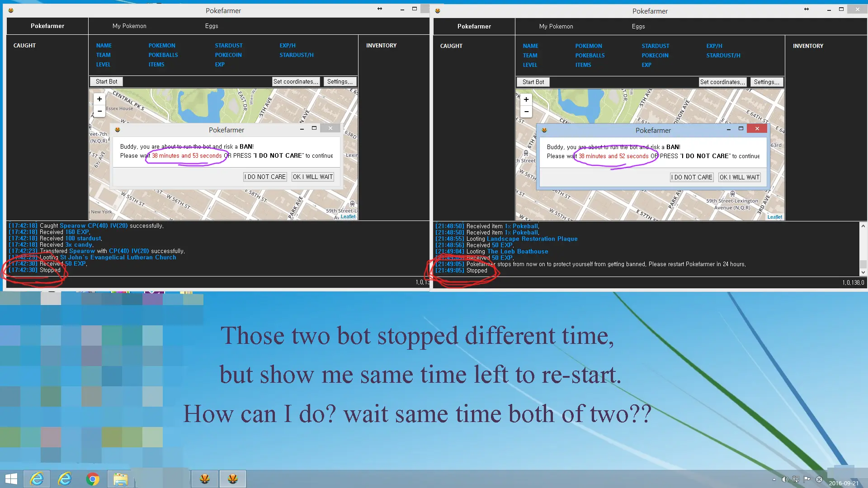Image resolution: width=868 pixels, height=488 pixels.
Task: Switch to Eggs tab in right window
Action: (x=638, y=26)
